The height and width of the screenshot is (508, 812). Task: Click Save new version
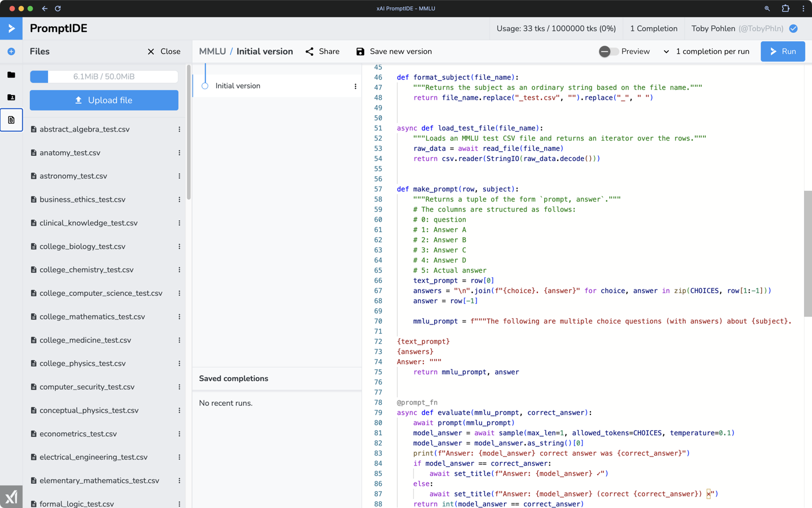394,51
